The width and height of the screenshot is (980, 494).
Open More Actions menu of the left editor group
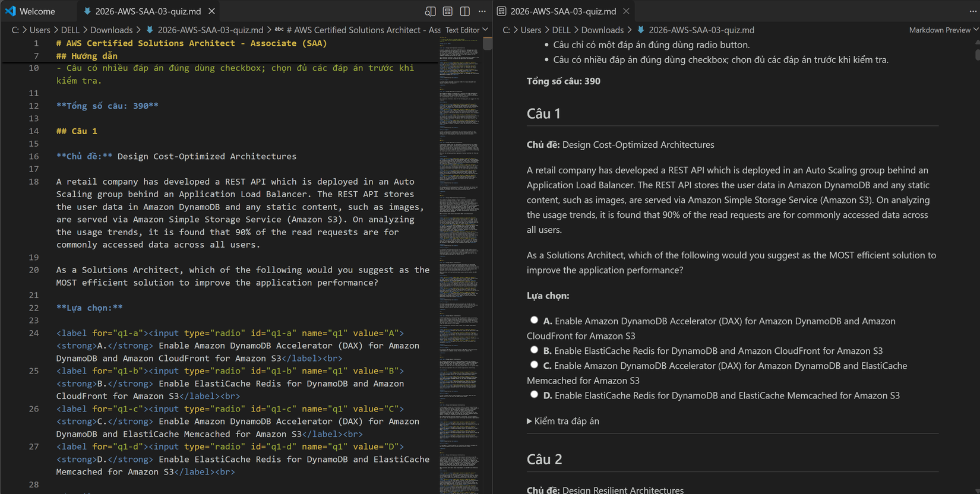(482, 11)
